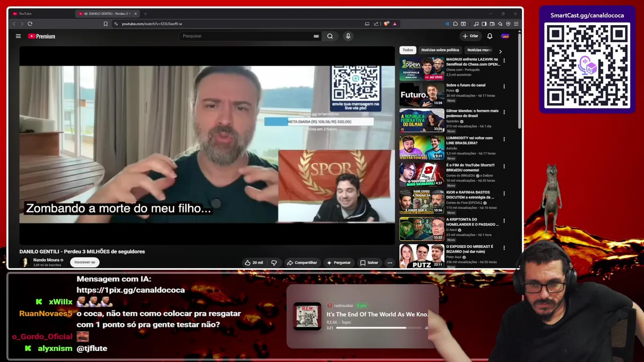The height and width of the screenshot is (362, 644).
Task: Open options for LUMINOSITY vai voltar video
Action: [x=504, y=139]
